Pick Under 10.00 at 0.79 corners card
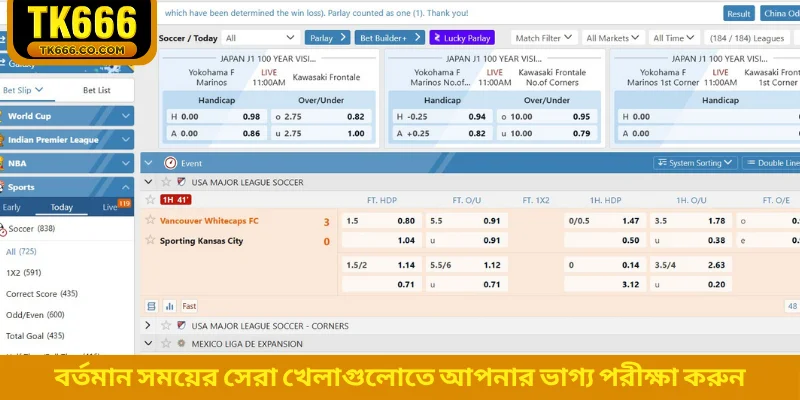The height and width of the screenshot is (400, 800). pos(546,133)
